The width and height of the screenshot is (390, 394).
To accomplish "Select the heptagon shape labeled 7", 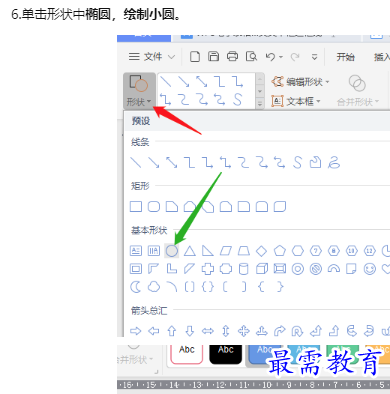I will pyautogui.click(x=316, y=251).
